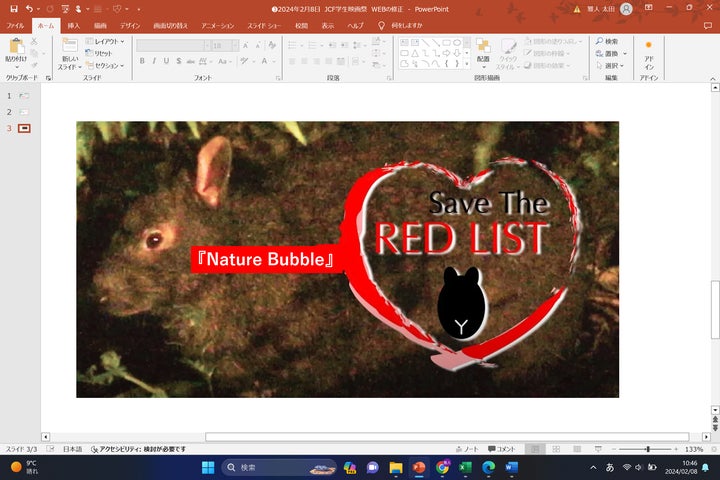Click the Undo arrow icon
This screenshot has height=480, width=720.
tap(30, 8)
